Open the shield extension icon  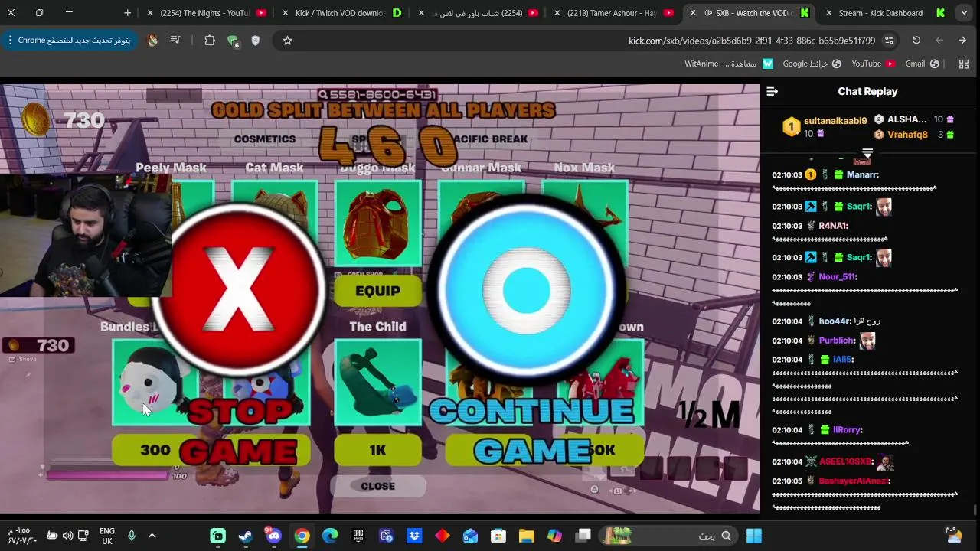[x=256, y=41]
